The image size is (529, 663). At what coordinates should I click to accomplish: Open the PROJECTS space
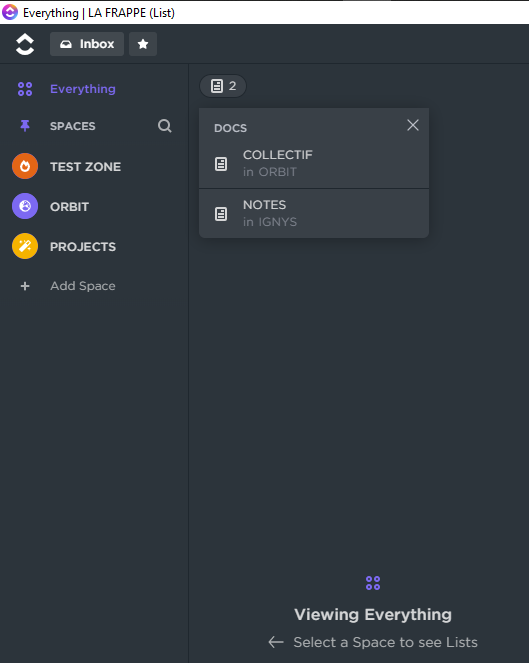click(83, 247)
